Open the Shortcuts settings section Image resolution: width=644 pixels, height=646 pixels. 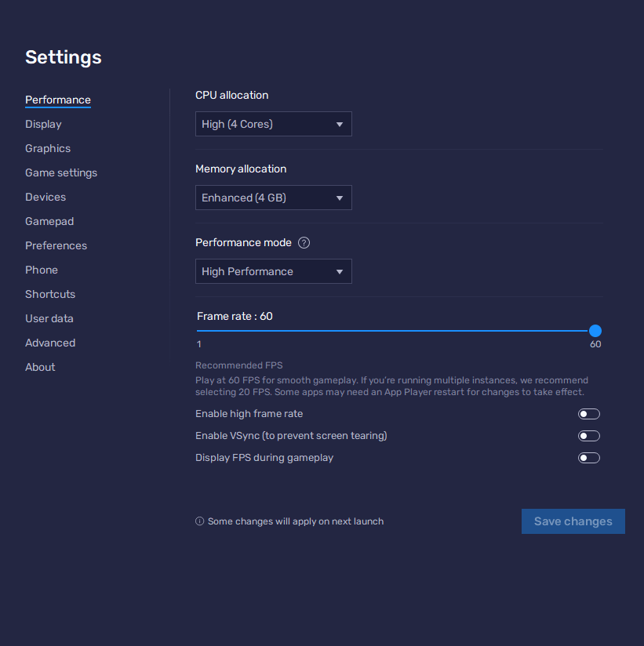click(50, 294)
